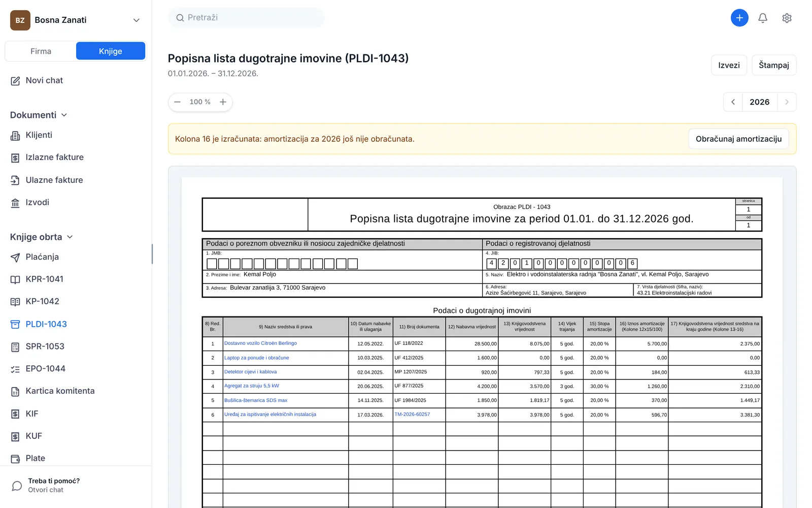
Task: Switch to the Firma tab
Action: (x=41, y=51)
